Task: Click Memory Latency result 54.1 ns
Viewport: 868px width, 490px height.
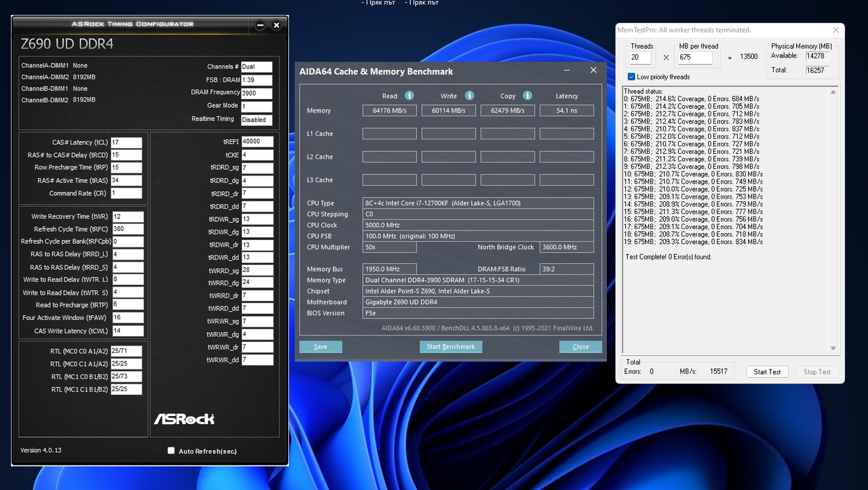Action: click(x=567, y=110)
